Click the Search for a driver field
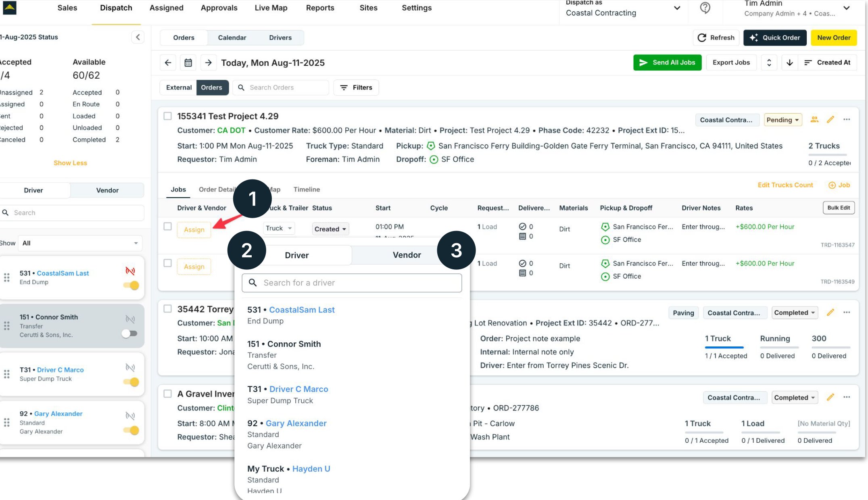 pos(352,283)
